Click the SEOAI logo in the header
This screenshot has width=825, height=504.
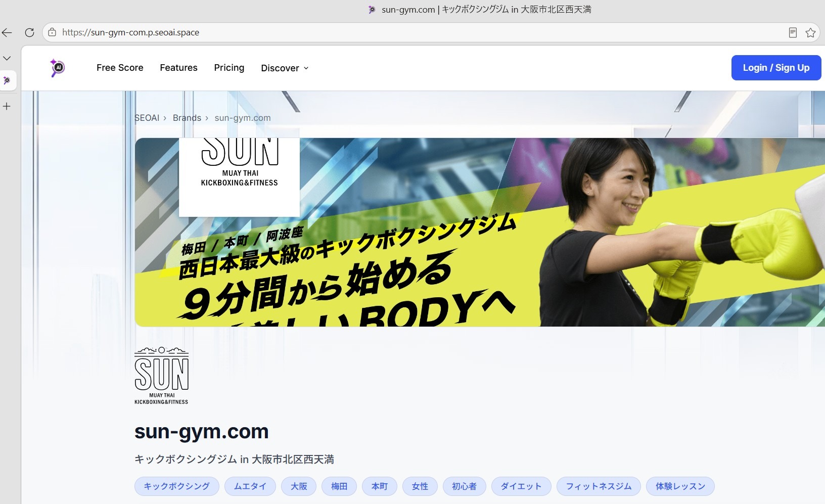pos(57,68)
